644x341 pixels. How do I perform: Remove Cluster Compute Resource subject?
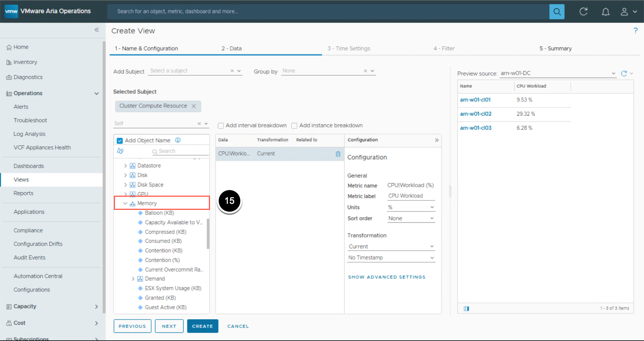click(194, 106)
